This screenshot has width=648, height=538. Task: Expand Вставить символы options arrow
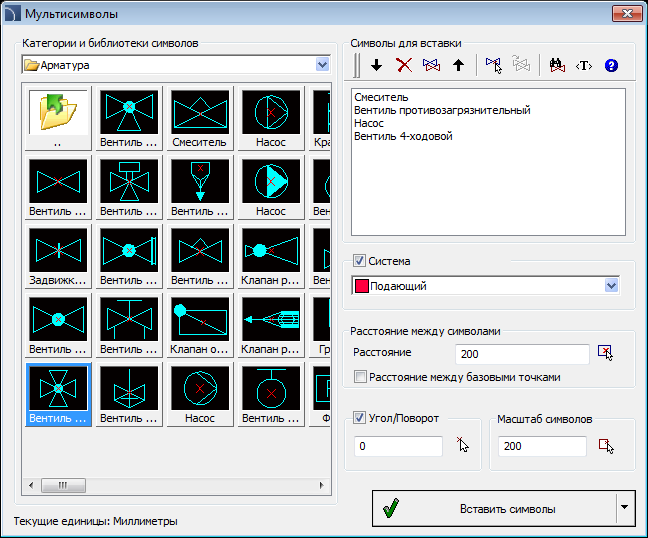tap(625, 507)
